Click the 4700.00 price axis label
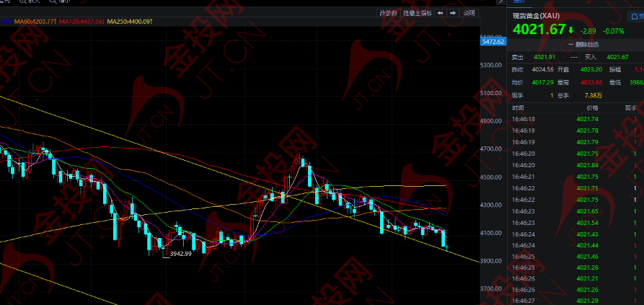The height and width of the screenshot is (305, 644). (492, 149)
